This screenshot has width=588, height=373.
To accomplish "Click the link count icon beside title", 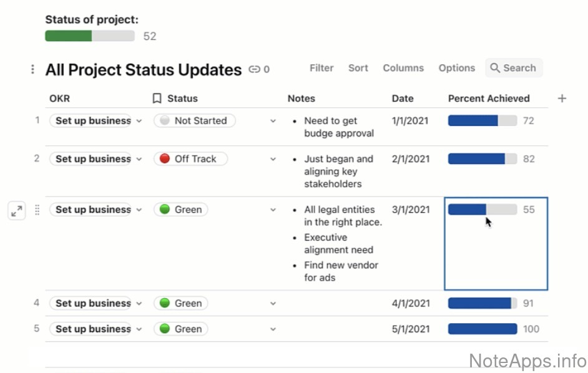I will coord(255,70).
